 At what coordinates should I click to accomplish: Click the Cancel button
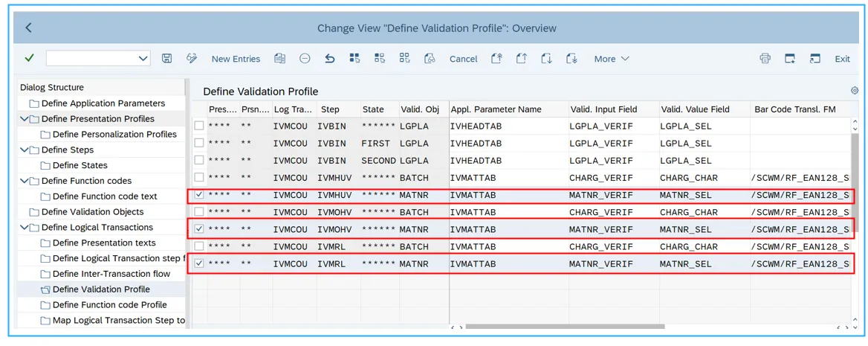click(463, 59)
